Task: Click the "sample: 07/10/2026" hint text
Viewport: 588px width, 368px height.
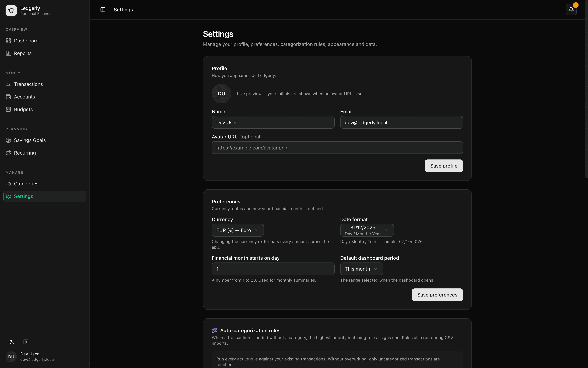Action: (x=402, y=242)
